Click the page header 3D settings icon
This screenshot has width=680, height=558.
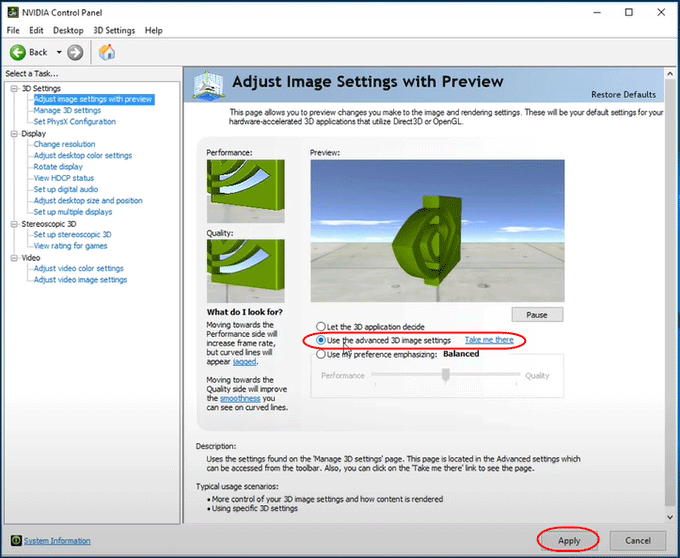point(209,85)
